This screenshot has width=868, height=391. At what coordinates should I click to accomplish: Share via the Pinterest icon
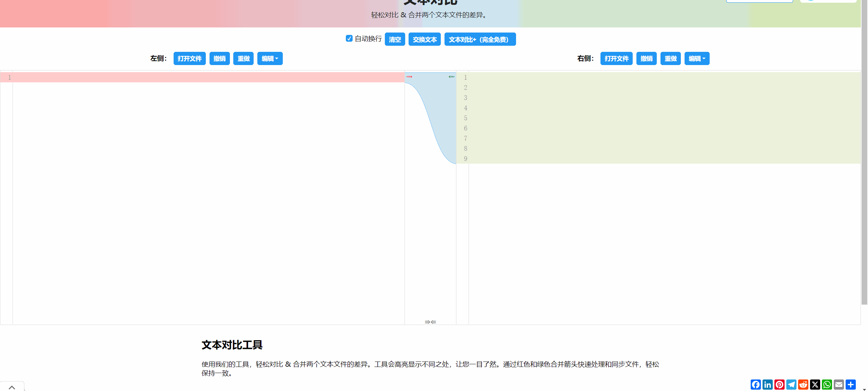point(779,385)
